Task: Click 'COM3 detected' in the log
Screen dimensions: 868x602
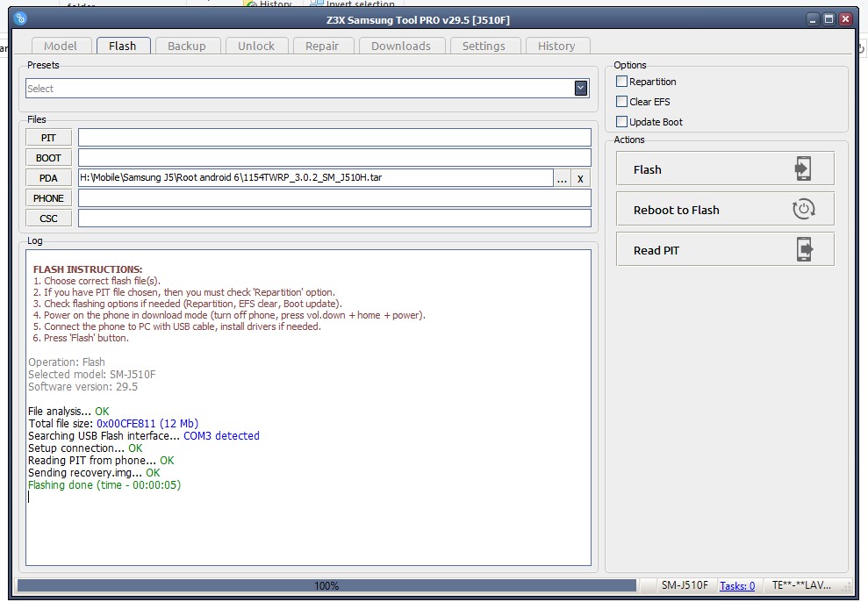Action: [x=221, y=436]
